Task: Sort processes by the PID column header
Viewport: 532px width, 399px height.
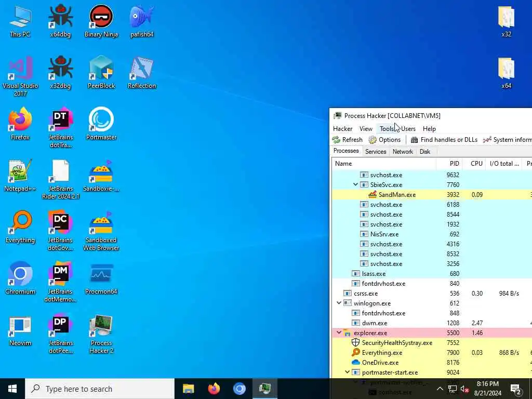Action: coord(449,164)
